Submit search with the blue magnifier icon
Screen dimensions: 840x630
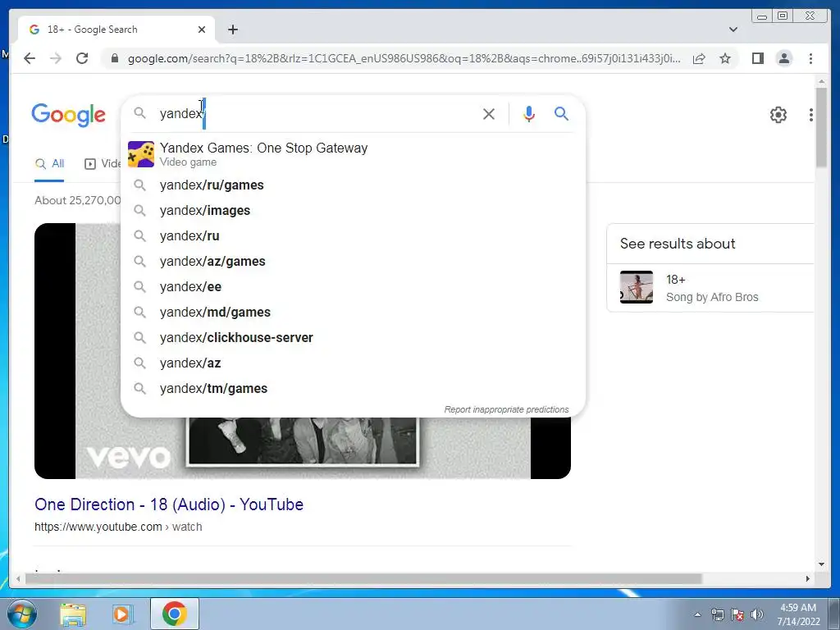point(561,113)
